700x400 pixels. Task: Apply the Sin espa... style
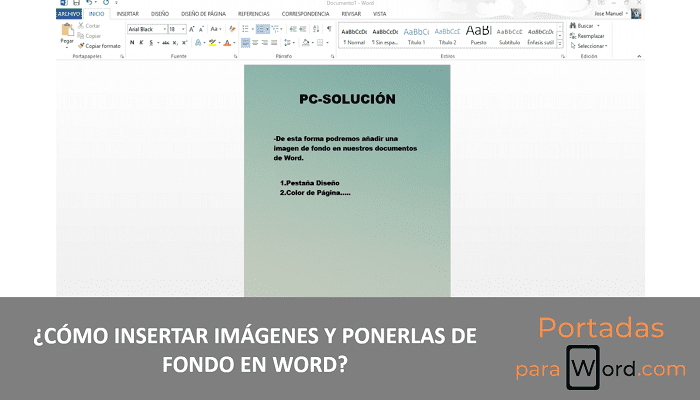385,36
